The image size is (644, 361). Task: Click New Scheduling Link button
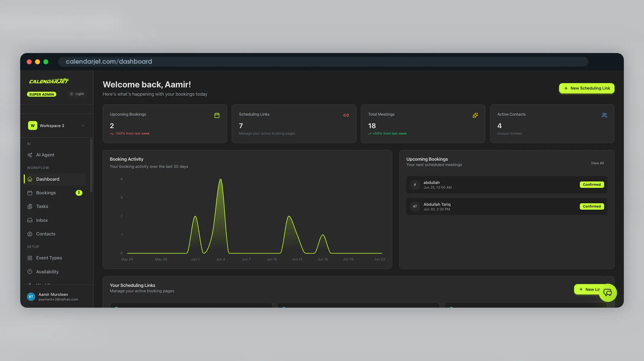tap(586, 88)
